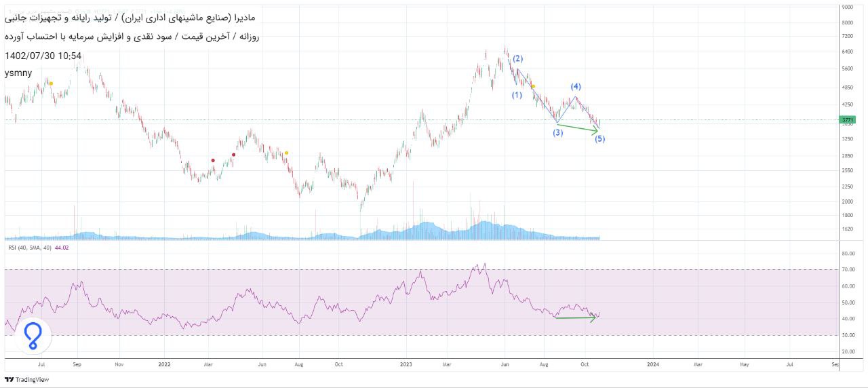The width and height of the screenshot is (868, 388).
Task: Click the 2023 label on the time axis
Action: click(x=406, y=364)
